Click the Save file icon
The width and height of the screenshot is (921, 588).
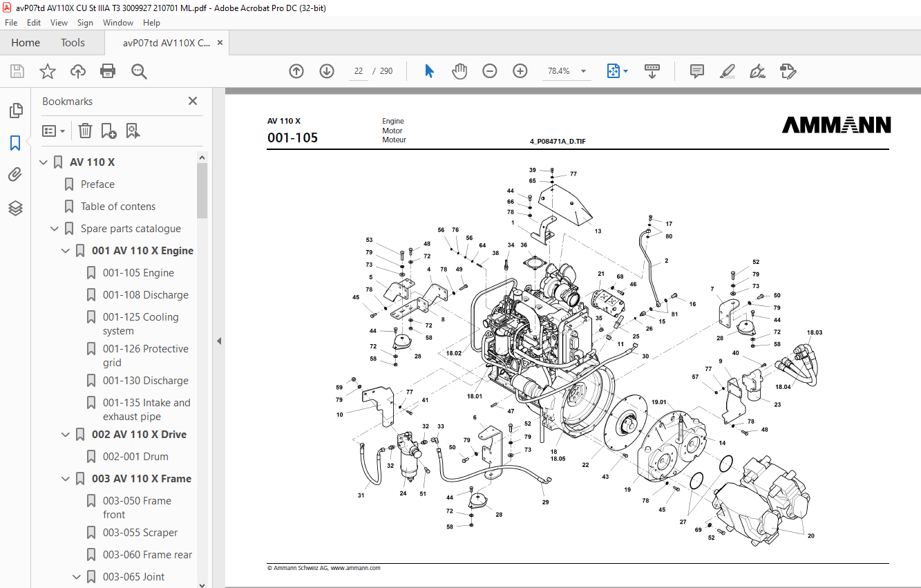pyautogui.click(x=17, y=71)
